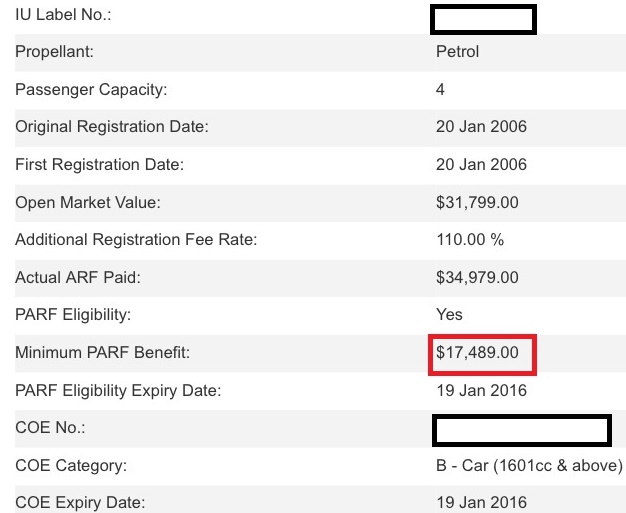Select the COE Category B - Car value
Screen dimensions: 626x513
click(529, 465)
